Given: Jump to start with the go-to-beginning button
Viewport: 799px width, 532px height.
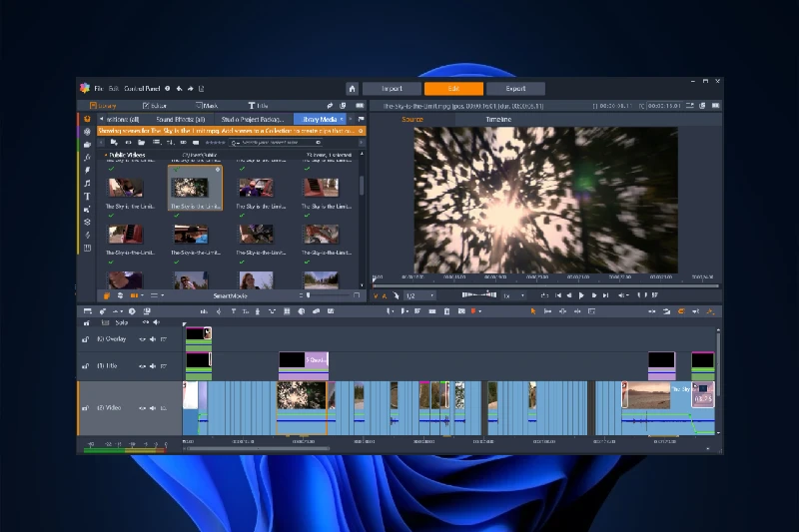Looking at the screenshot, I should [x=558, y=295].
